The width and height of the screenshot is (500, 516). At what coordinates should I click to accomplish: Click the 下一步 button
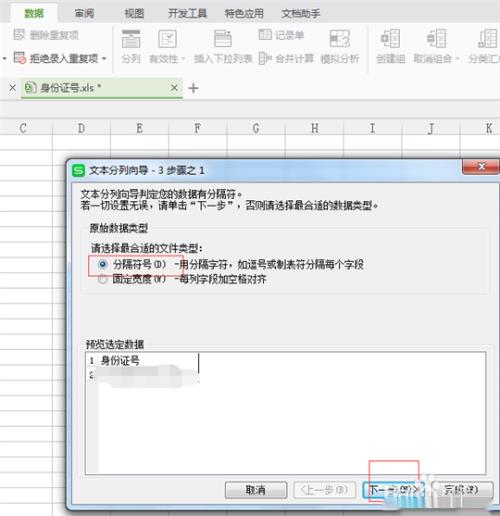coord(393,490)
